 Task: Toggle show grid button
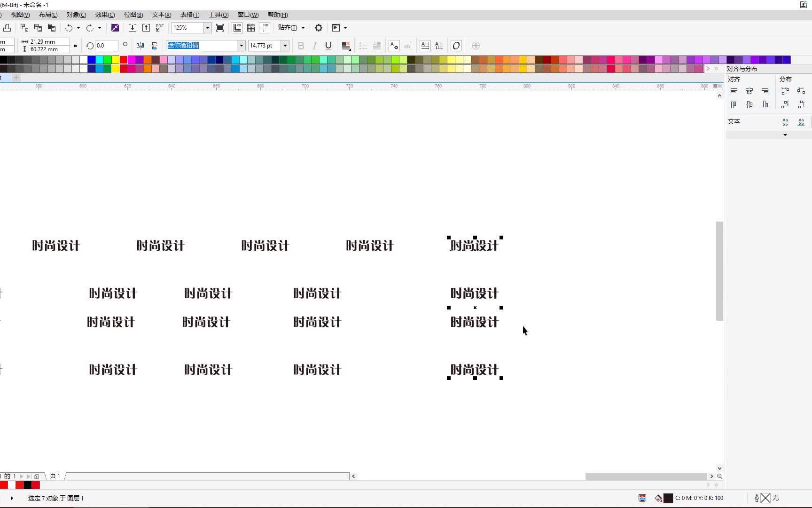(251, 28)
